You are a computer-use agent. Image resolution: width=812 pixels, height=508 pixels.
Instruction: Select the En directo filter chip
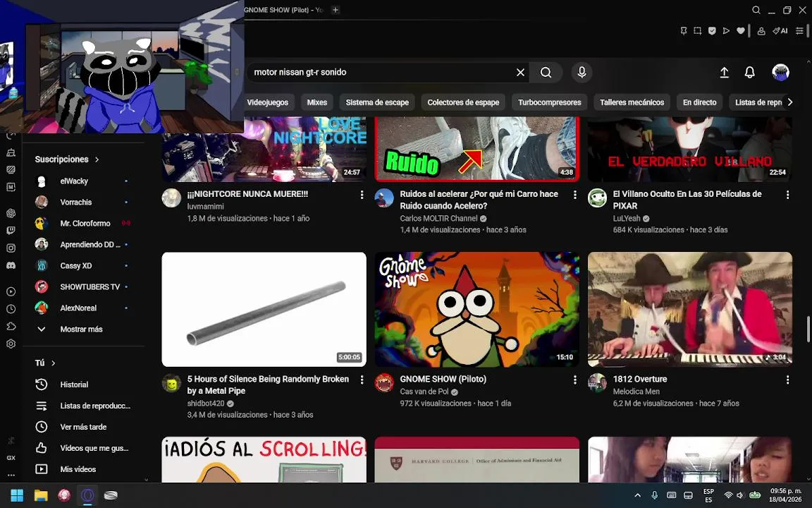[700, 102]
